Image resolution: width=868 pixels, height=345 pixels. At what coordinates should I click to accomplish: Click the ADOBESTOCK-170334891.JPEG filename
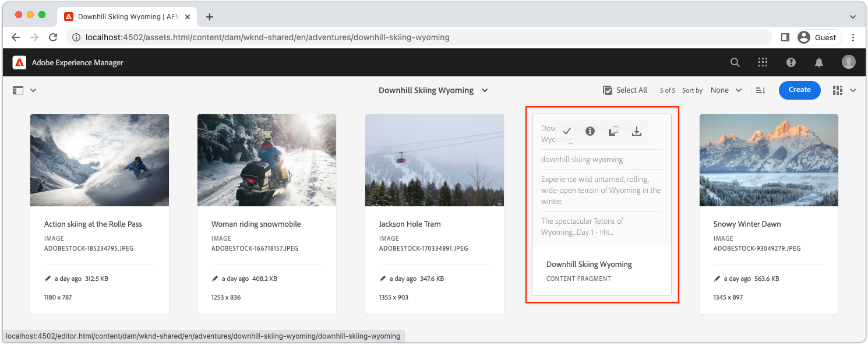click(424, 248)
